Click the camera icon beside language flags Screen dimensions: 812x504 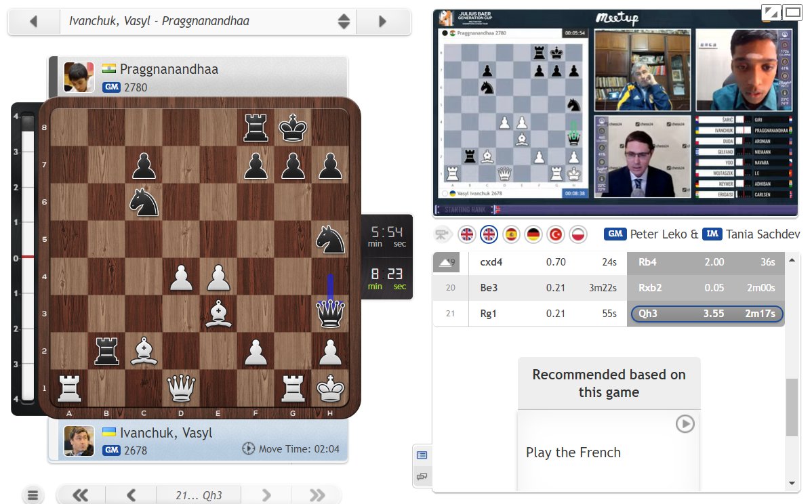pyautogui.click(x=442, y=234)
